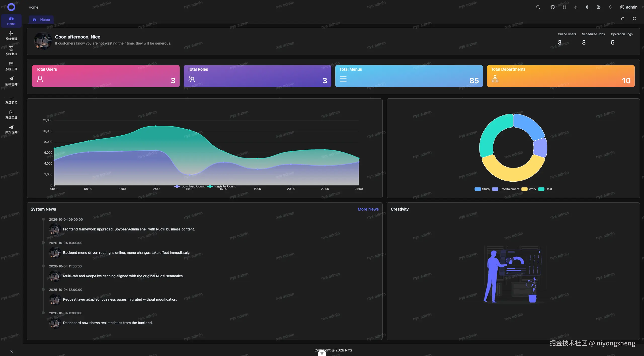Screen dimensions: 644x356
Task: Open the More News link
Action: pyautogui.click(x=368, y=209)
